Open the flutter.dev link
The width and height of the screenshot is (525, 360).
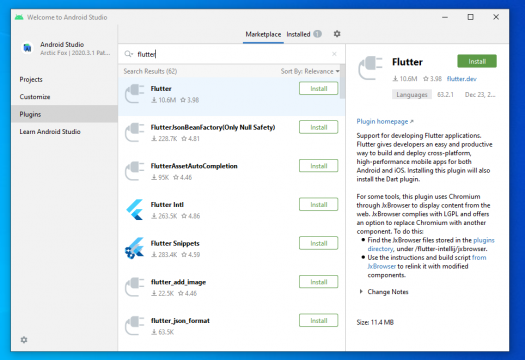click(x=461, y=79)
